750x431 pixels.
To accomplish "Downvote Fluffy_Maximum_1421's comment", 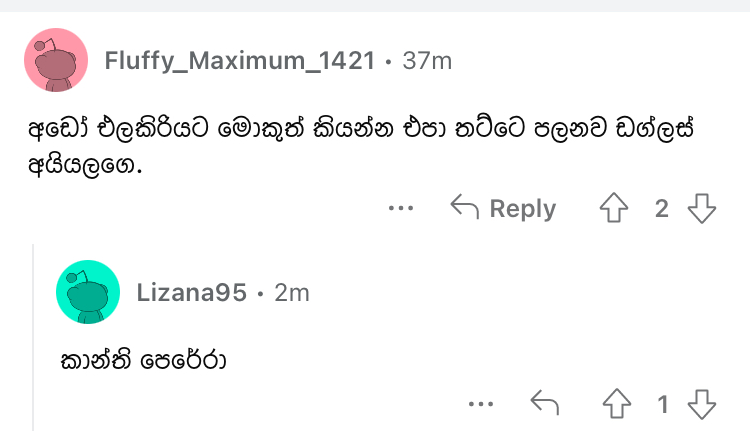I will [x=702, y=208].
